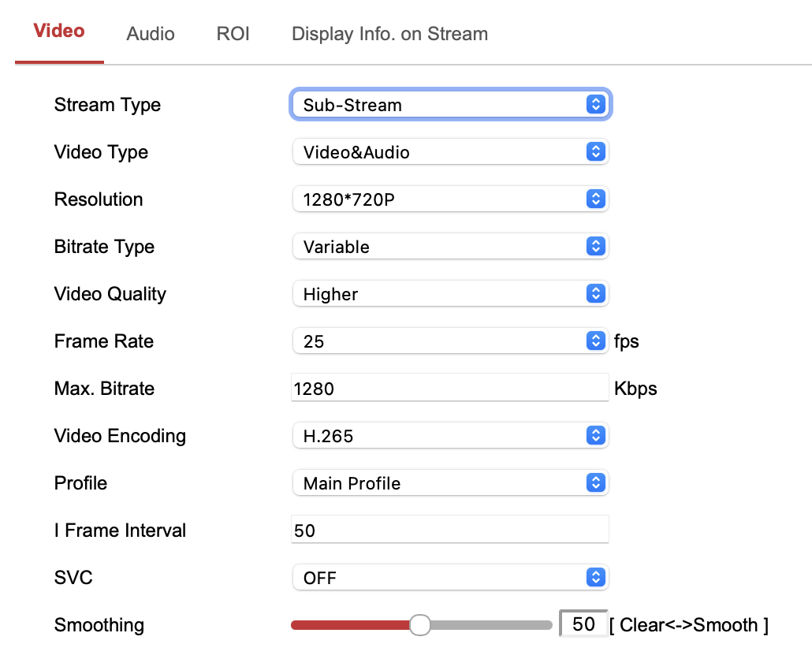Click the Smoothing label text
This screenshot has height=659, width=812.
click(x=99, y=625)
